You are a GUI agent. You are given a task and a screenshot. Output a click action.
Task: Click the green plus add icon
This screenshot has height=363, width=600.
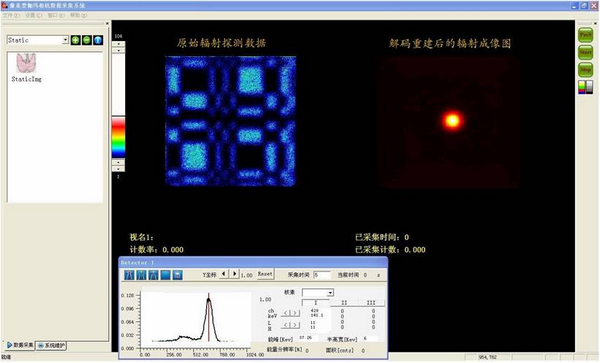(76, 40)
